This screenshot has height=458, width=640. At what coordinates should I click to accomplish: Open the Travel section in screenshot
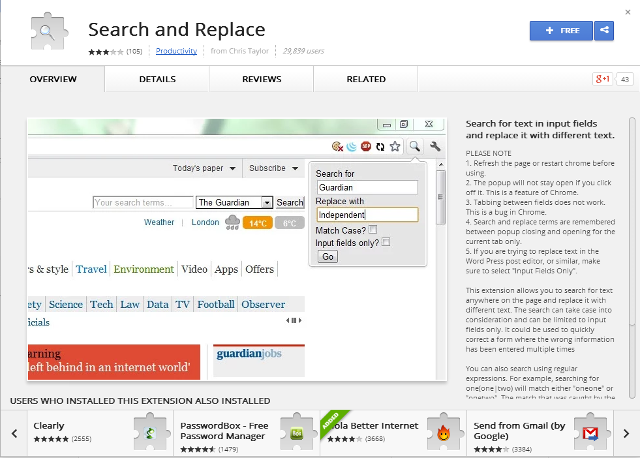91,269
